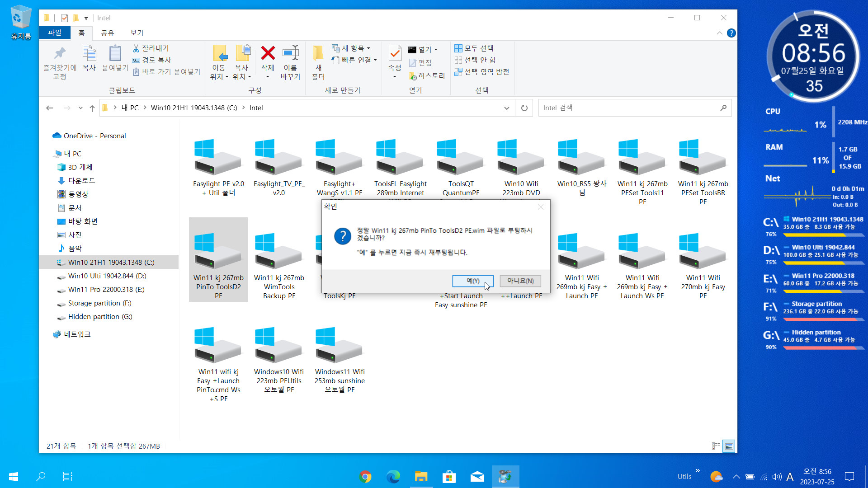Image resolution: width=868 pixels, height=488 pixels.
Task: Close the 확인 dialog with its X
Action: click(x=541, y=206)
